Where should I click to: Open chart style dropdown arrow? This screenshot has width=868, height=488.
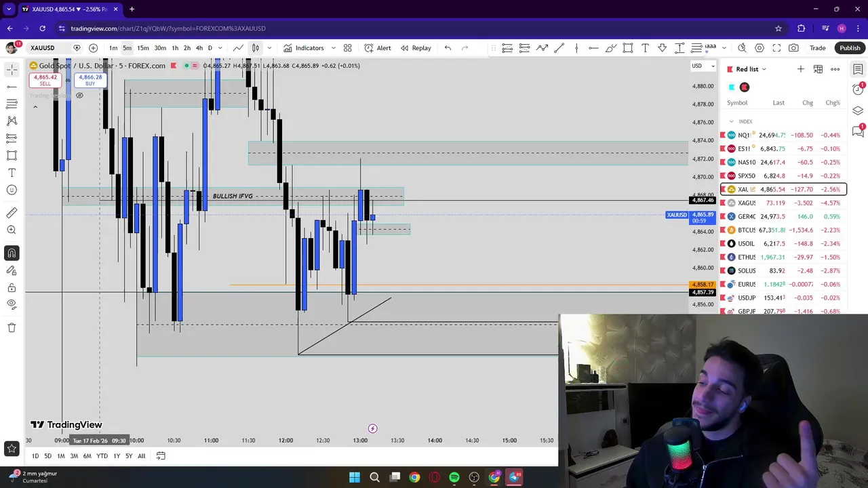coord(269,48)
